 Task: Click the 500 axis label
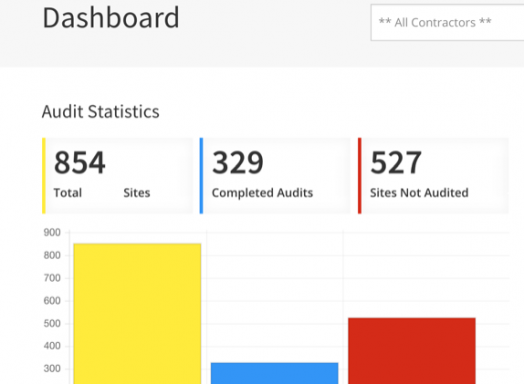point(52,324)
